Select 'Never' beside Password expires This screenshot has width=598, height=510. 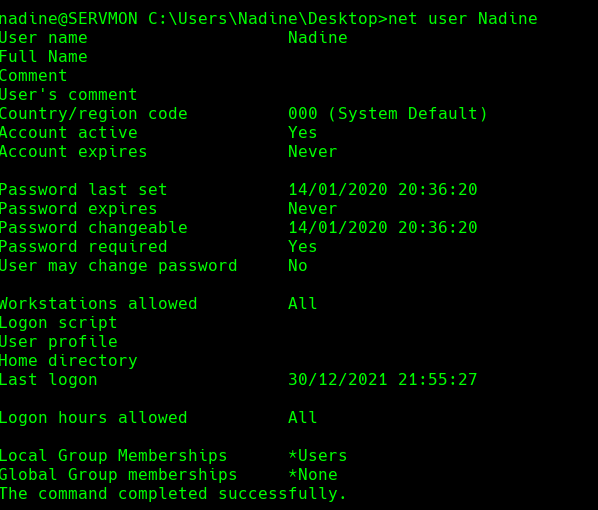pos(312,209)
